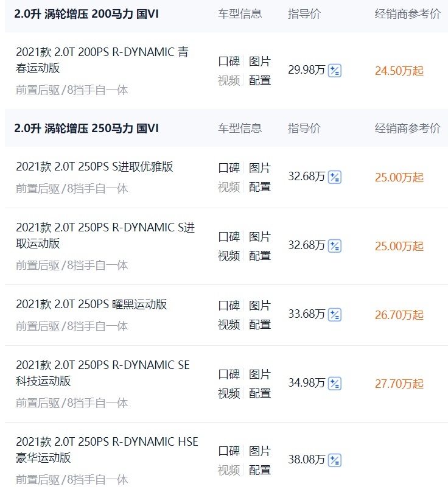Click dealer price 26.70万起
The width and height of the screenshot is (448, 492).
[399, 315]
